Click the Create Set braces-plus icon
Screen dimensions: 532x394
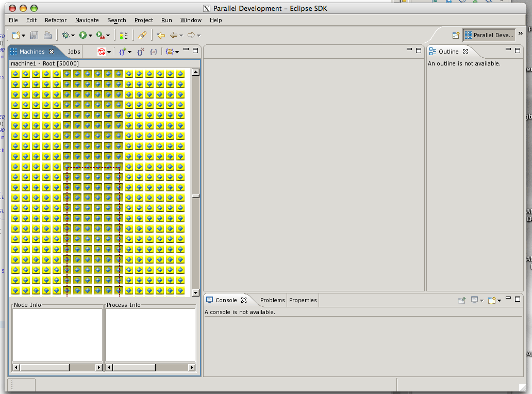(x=123, y=52)
